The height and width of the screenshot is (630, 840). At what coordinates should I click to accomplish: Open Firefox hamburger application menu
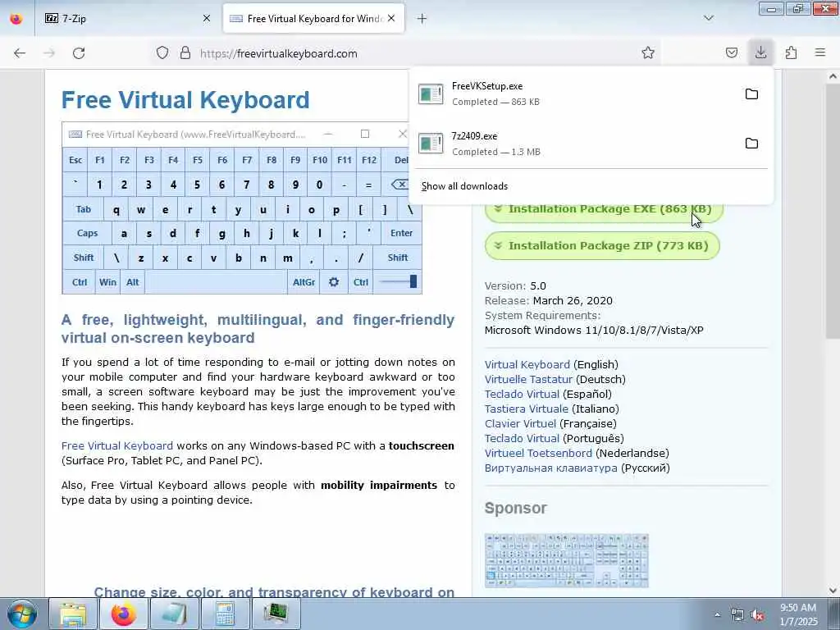(x=820, y=52)
